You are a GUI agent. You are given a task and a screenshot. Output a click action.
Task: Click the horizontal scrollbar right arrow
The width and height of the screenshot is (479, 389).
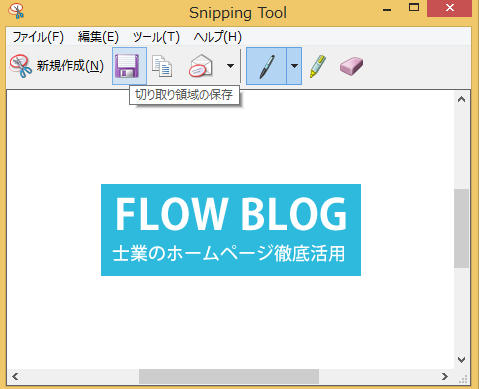click(x=445, y=377)
